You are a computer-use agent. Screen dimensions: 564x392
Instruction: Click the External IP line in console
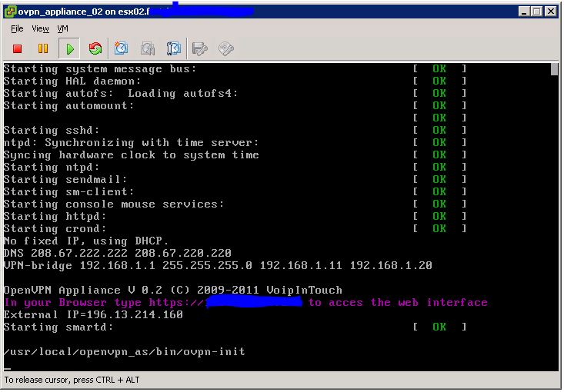coord(93,315)
